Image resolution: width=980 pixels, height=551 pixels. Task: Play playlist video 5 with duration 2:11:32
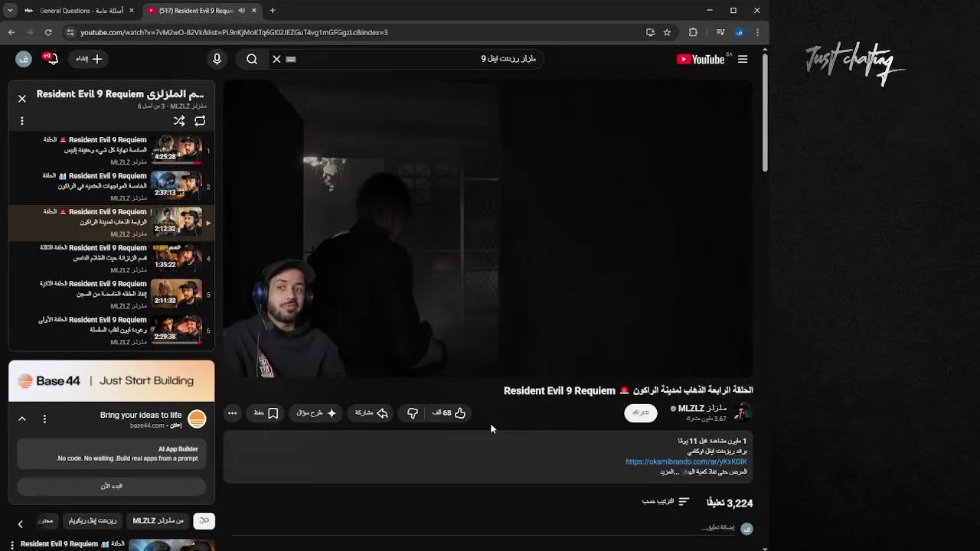click(x=112, y=295)
